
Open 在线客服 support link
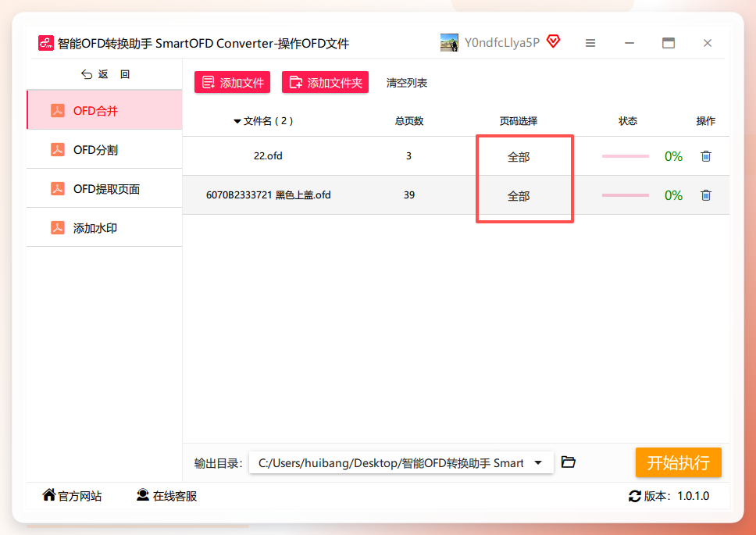click(167, 495)
